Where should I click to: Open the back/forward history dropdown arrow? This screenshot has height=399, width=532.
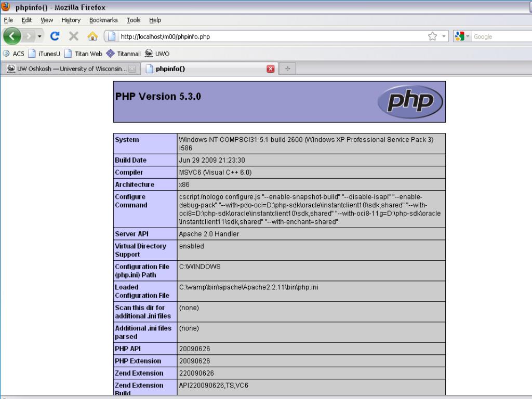click(x=39, y=36)
